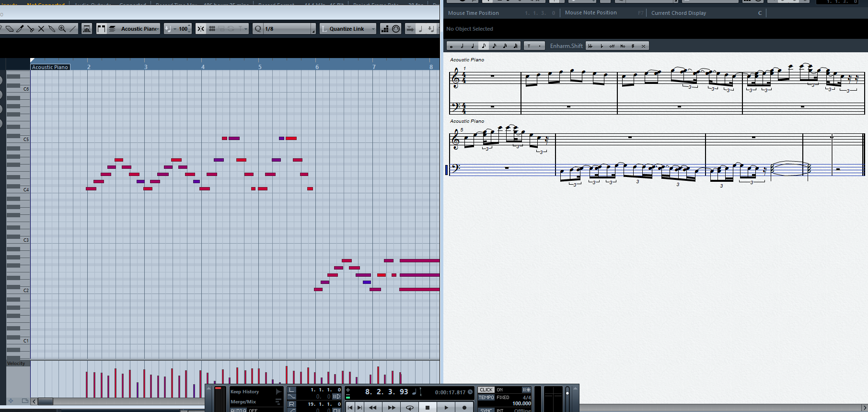The height and width of the screenshot is (412, 868).
Task: Choose the Line draw tool
Action: pos(73,29)
